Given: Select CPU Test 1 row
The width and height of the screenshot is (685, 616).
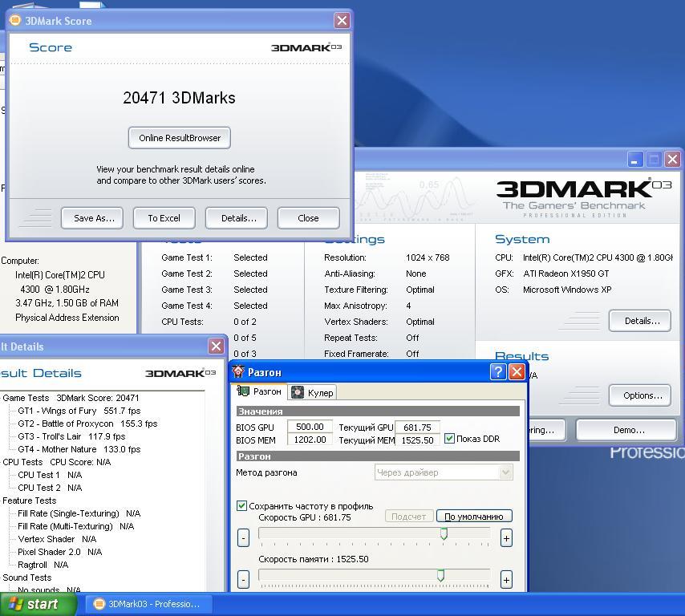Looking at the screenshot, I should click(x=50, y=475).
